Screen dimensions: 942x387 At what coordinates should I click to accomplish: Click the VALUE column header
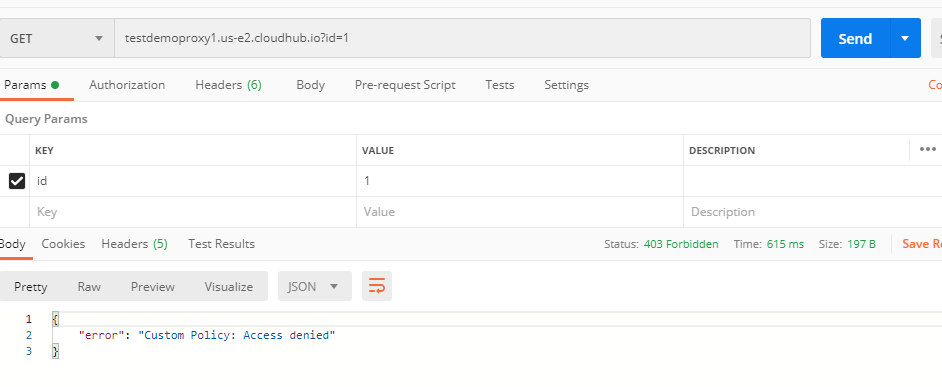pos(378,150)
